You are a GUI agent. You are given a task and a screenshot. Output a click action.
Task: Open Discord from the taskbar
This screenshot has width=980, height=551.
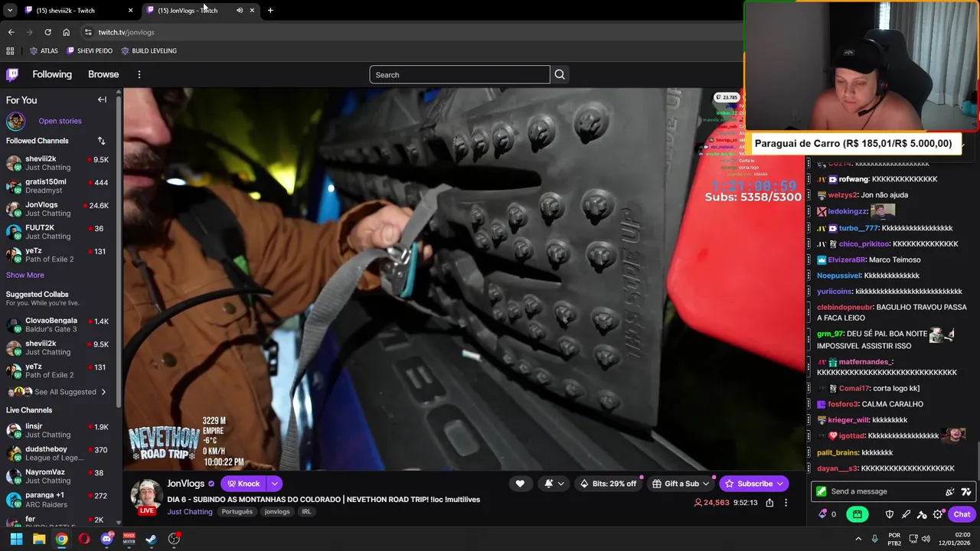pos(106,539)
